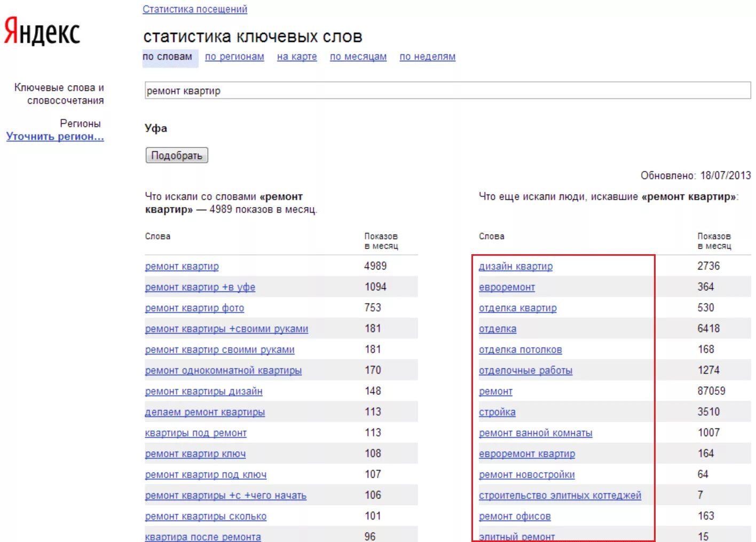Image resolution: width=756 pixels, height=542 pixels.
Task: Open ремонт квартир под ключ link
Action: [206, 474]
